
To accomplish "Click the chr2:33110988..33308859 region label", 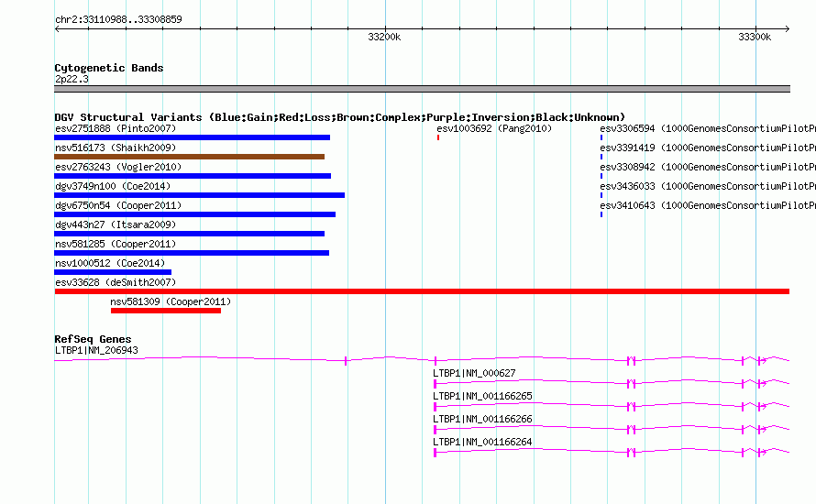I will (118, 20).
